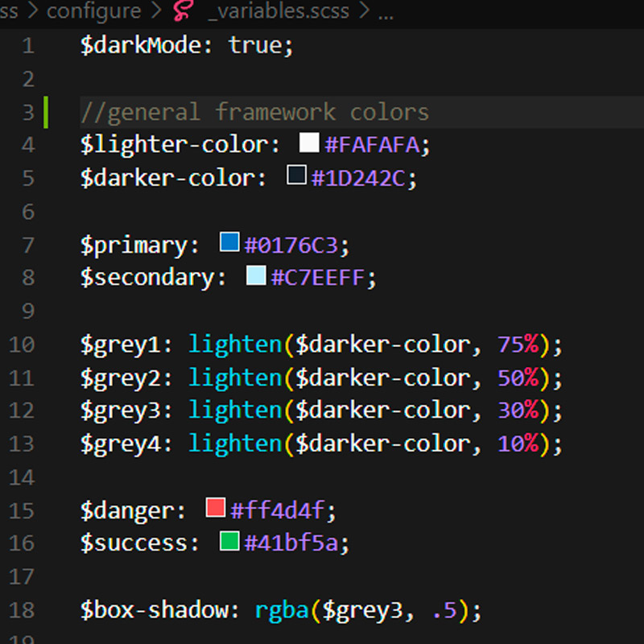
Task: Open the #1D242C darker-color swatch
Action: click(296, 176)
